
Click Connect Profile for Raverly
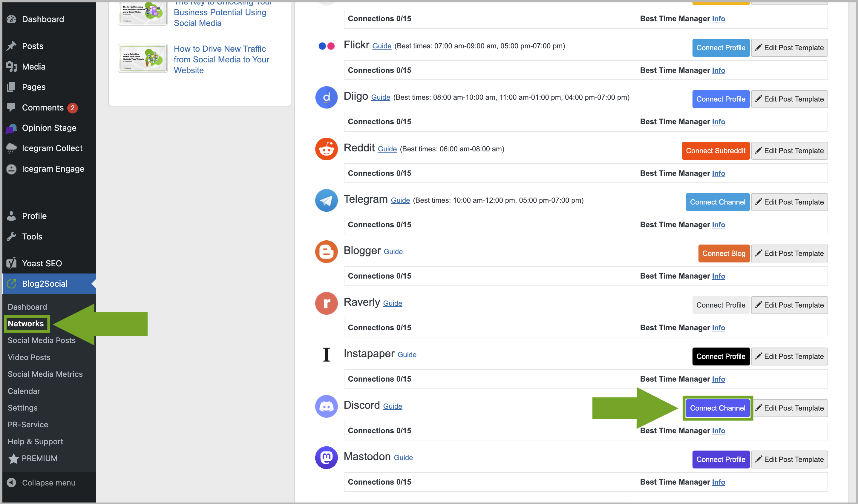coord(721,305)
